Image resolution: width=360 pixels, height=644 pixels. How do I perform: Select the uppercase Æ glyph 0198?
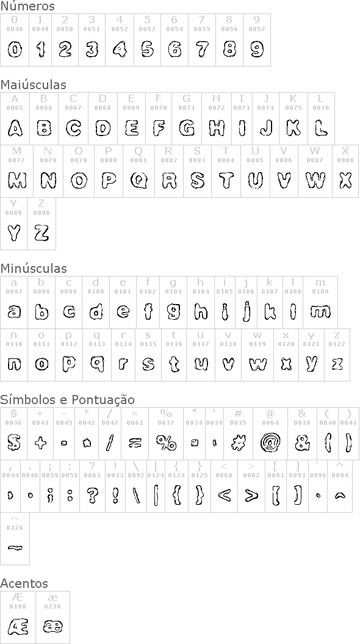pos(18,617)
